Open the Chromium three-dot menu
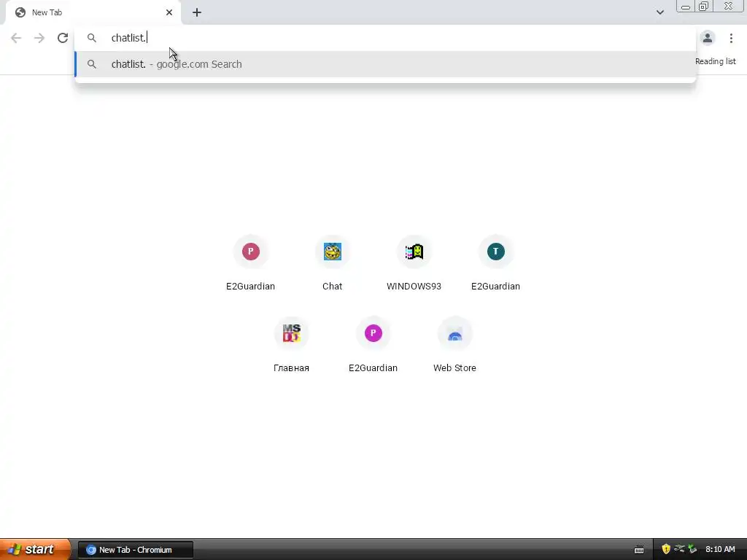This screenshot has width=747, height=560. coord(731,38)
